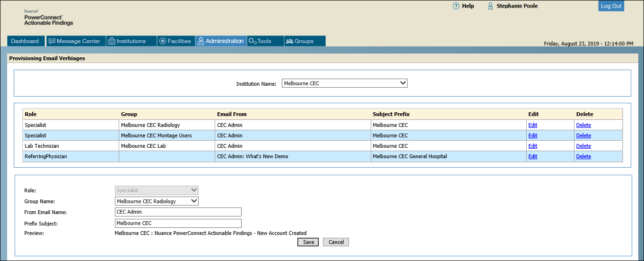Click the Nuance PowerConnect Actionable Findings logo
This screenshot has height=261, width=644.
[48, 17]
